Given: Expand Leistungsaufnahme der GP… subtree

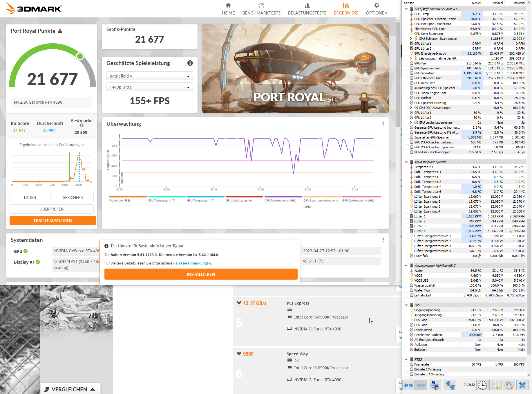Looking at the screenshot, I should pos(411,58).
